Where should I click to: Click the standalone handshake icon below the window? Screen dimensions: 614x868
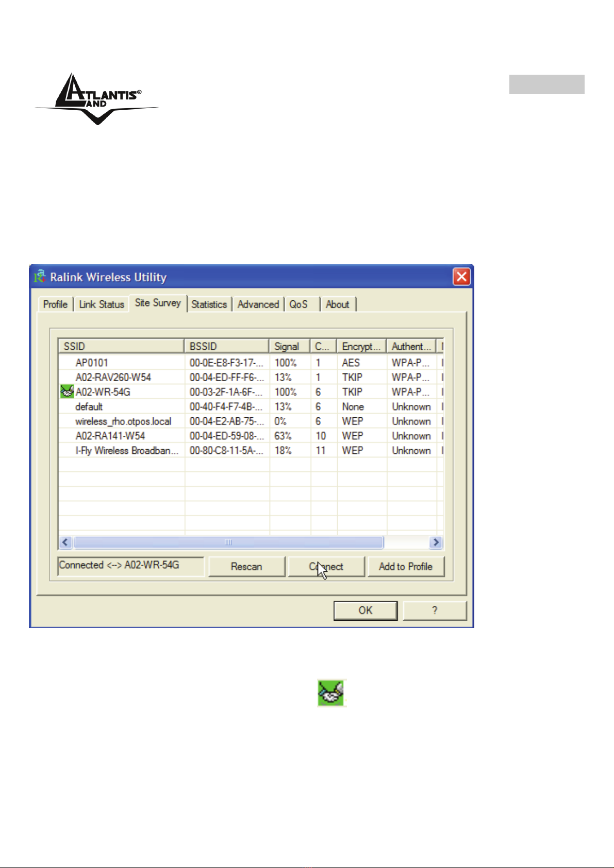point(331,693)
